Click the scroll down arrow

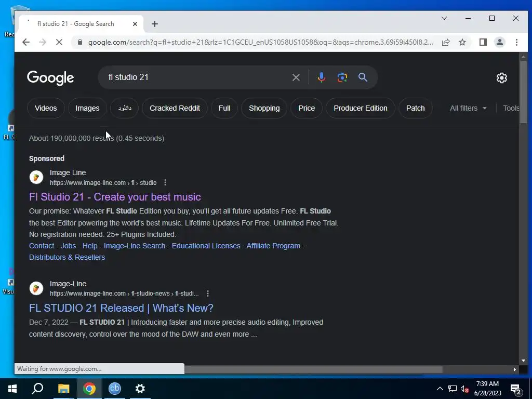coord(523,361)
